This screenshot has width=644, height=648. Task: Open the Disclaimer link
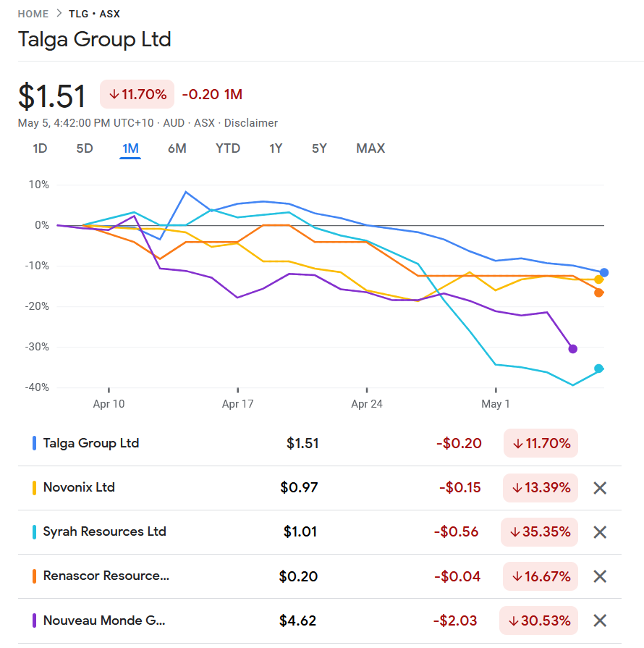click(251, 123)
